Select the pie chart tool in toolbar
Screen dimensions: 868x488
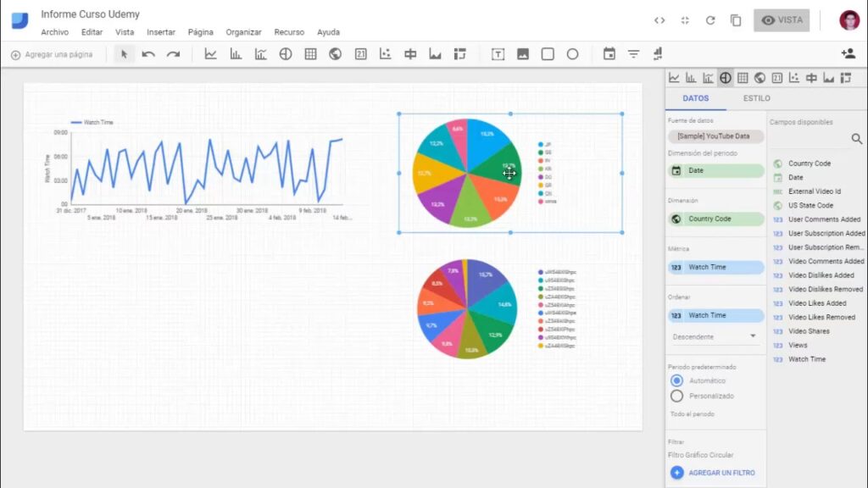286,54
